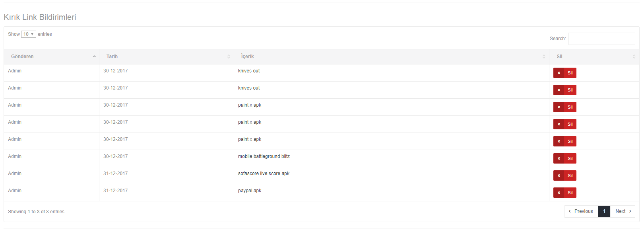Screen dimensions: 644x232
Task: Go to the Next page
Action: pos(623,211)
